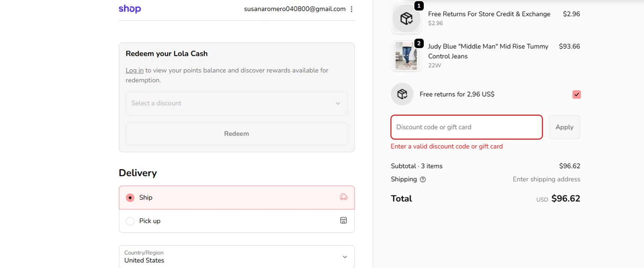This screenshot has height=268, width=644.
Task: Click the quantity badge on jeans item
Action: click(x=419, y=43)
